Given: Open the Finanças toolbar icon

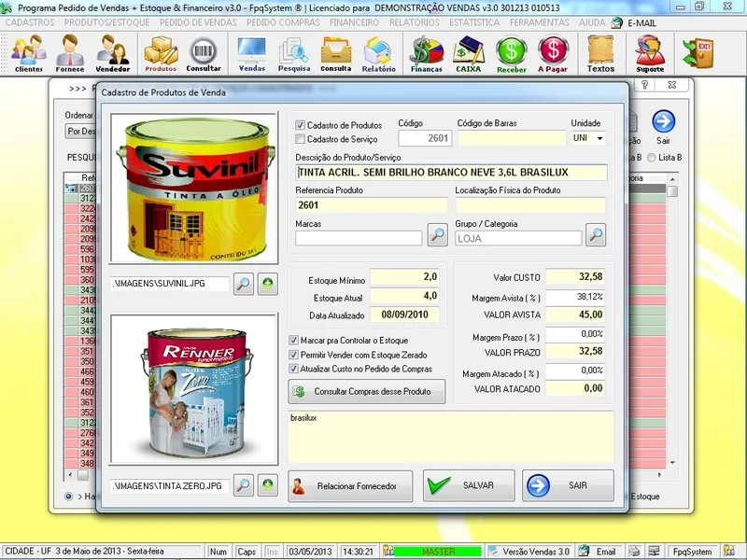Looking at the screenshot, I should point(426,53).
